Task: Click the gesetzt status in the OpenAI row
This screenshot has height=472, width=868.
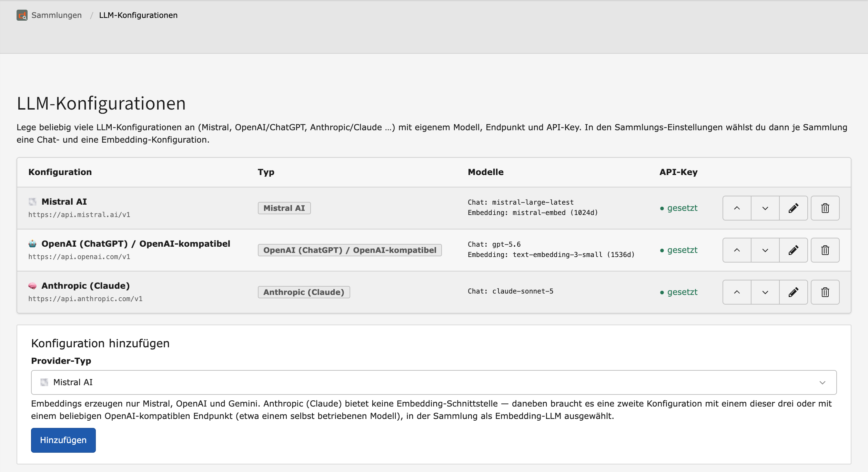Action: [x=679, y=250]
